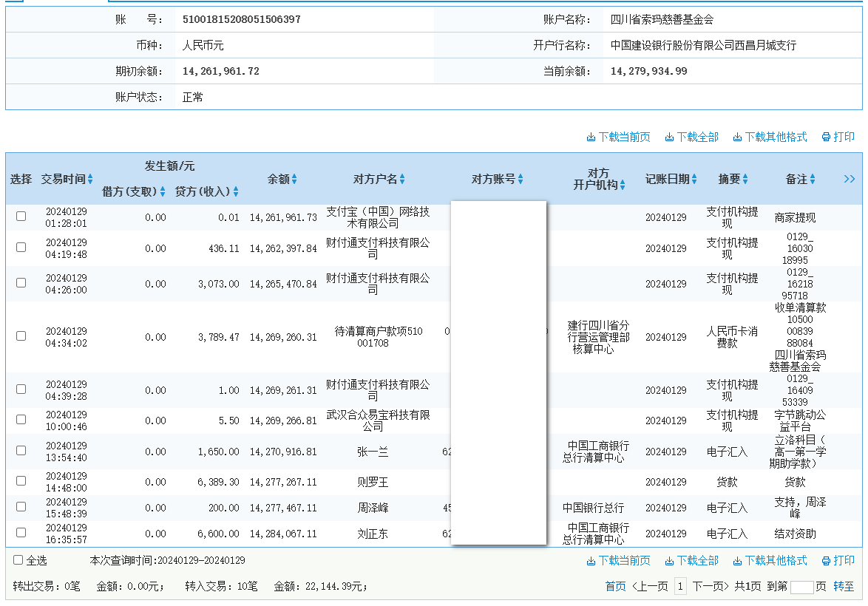The image size is (868, 606).
Task: Click bottom 下载当前页 download link
Action: tap(618, 561)
